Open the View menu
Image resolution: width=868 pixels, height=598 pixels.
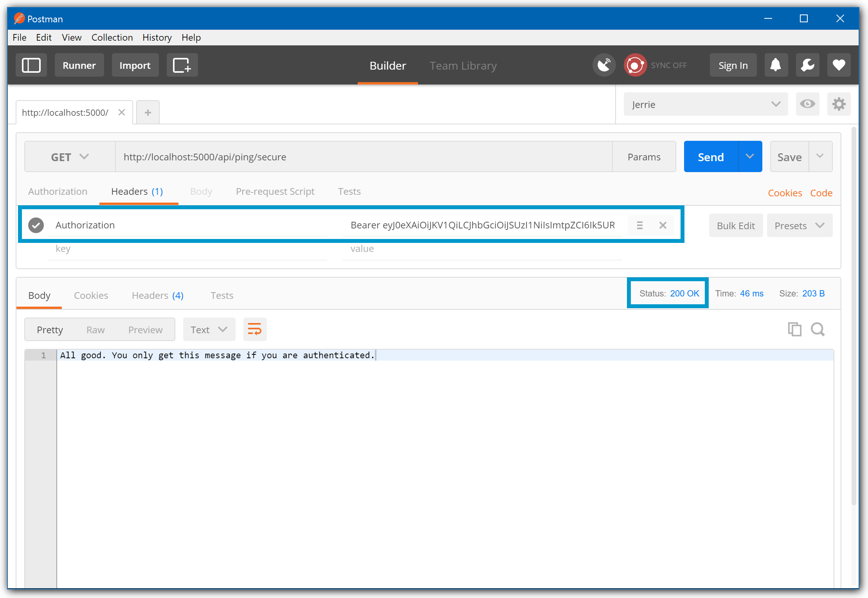coord(72,38)
